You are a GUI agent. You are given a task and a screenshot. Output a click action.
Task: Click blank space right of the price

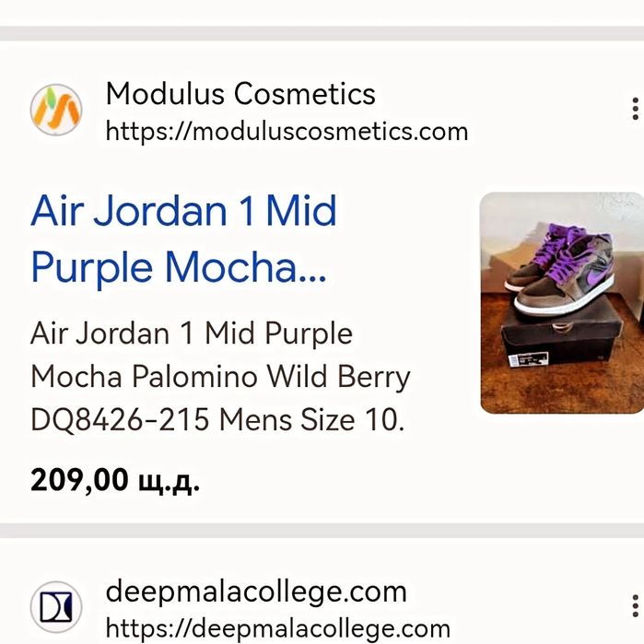415,479
